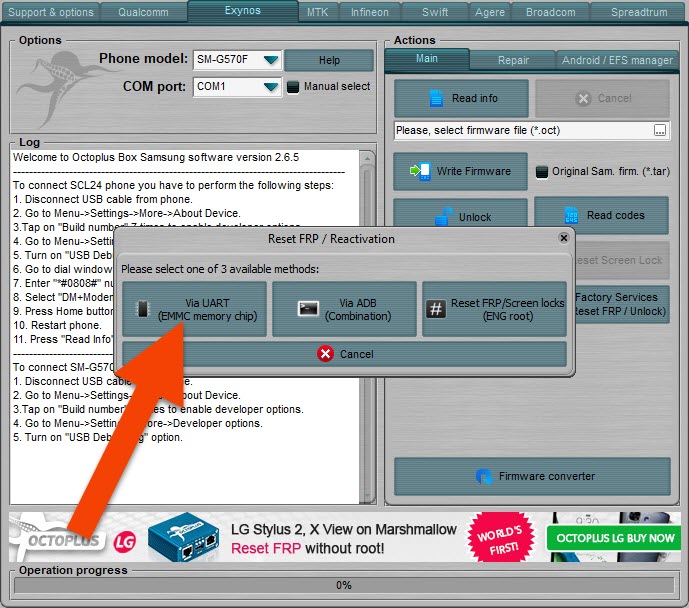Open the MTK tab
The height and width of the screenshot is (608, 689).
(317, 12)
